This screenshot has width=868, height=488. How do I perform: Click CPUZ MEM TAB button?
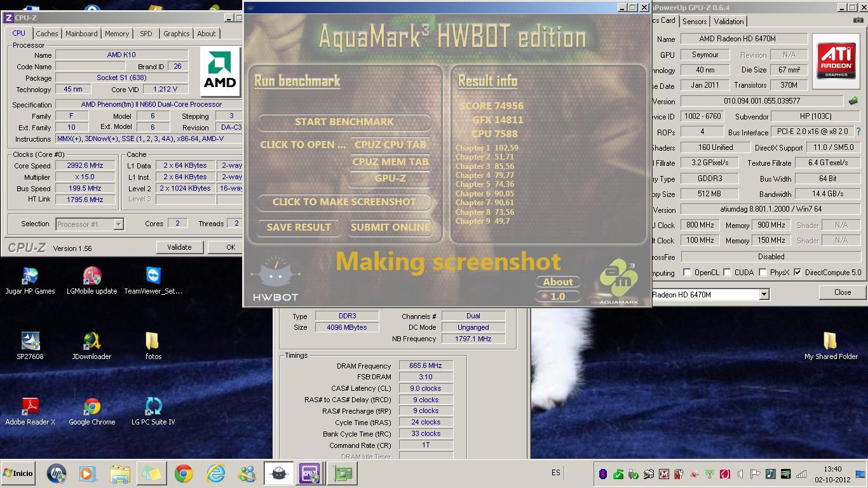coord(390,161)
